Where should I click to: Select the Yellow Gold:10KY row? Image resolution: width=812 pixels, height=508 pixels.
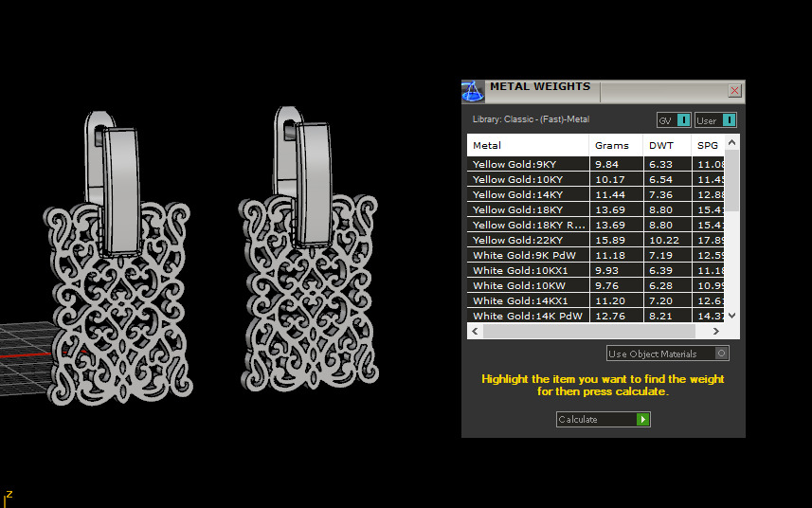tap(596, 179)
